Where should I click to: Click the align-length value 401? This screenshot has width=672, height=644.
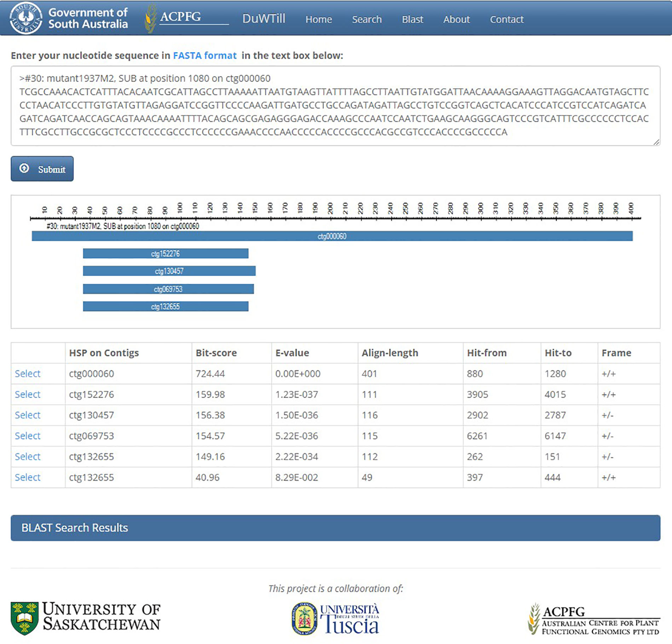coord(369,374)
